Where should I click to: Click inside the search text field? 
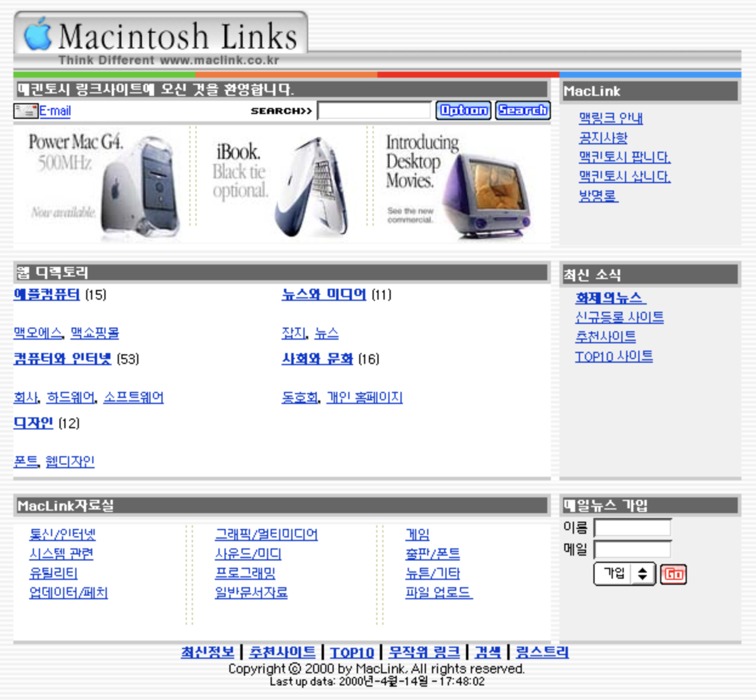click(373, 110)
